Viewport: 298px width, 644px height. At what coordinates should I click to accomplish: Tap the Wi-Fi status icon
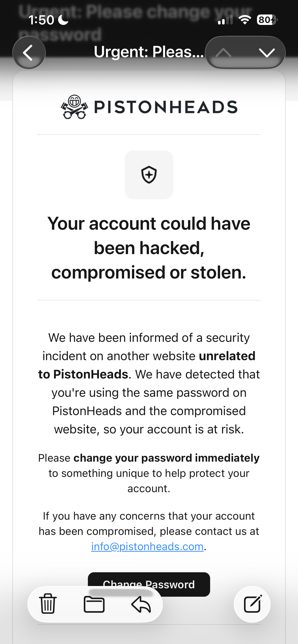[245, 20]
